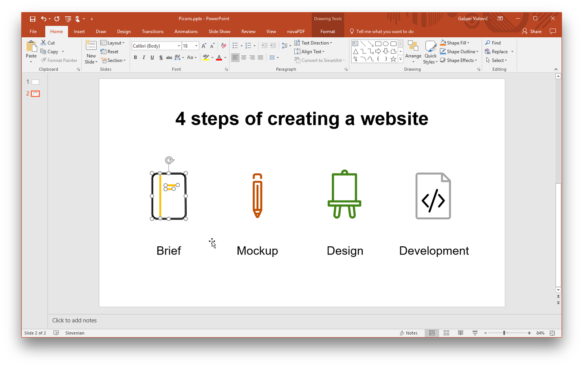Justify the paragraph text
The image size is (588, 368).
coord(260,57)
